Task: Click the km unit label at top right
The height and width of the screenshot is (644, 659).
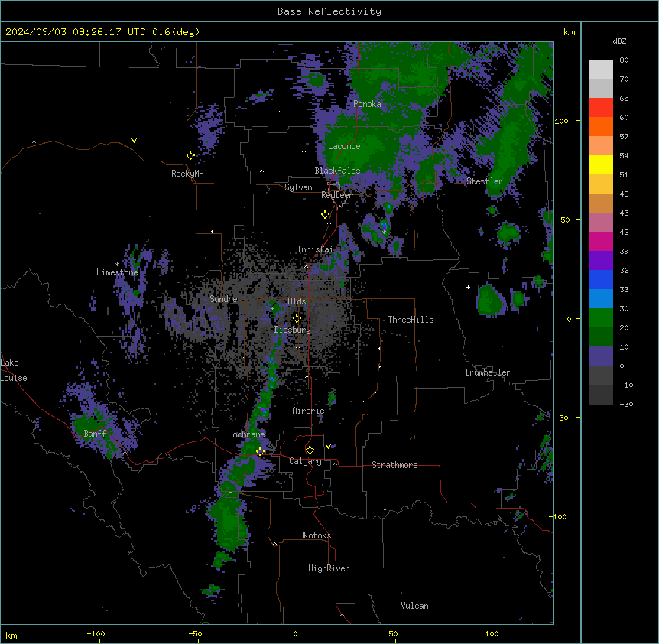Action: 570,32
